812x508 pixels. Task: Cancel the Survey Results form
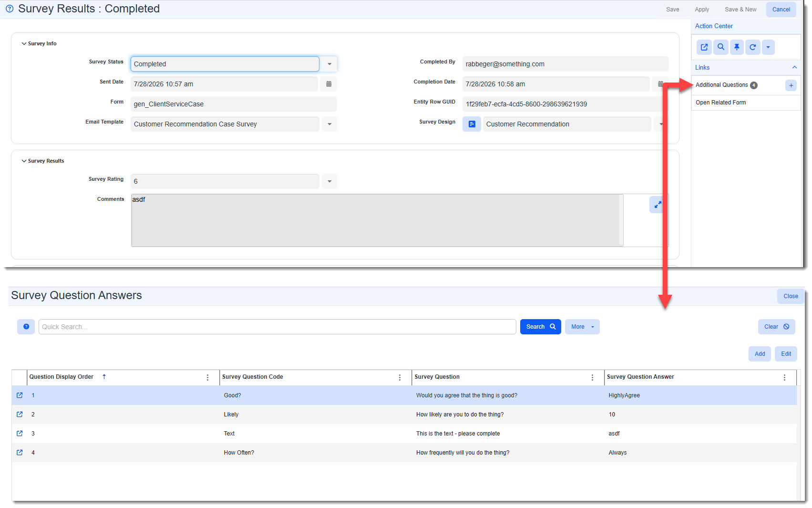coord(781,10)
